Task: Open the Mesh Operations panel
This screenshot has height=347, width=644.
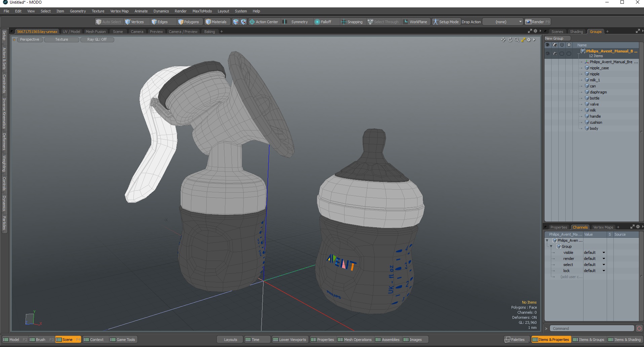Action: [x=355, y=340]
